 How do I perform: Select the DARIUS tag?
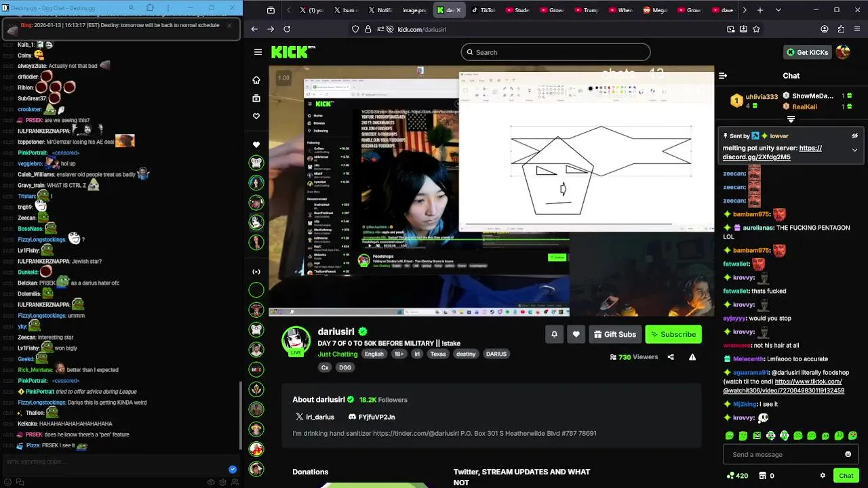tap(496, 354)
